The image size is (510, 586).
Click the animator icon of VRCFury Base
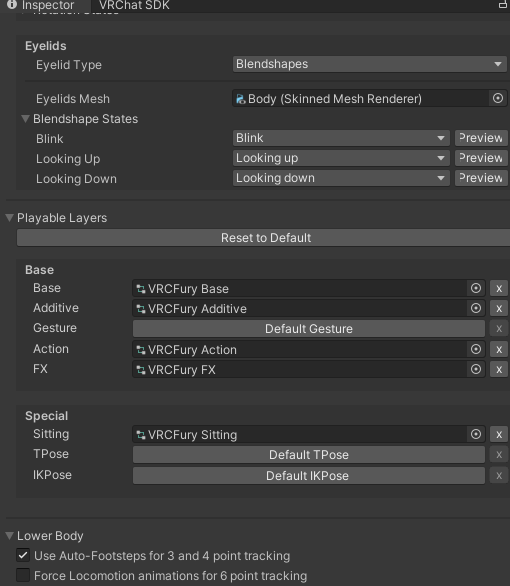pos(141,289)
